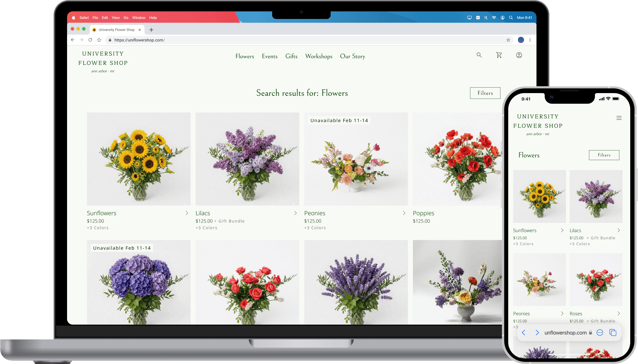Viewport: 638px width, 364px height.
Task: Click the browser home icon
Action: pos(99,40)
